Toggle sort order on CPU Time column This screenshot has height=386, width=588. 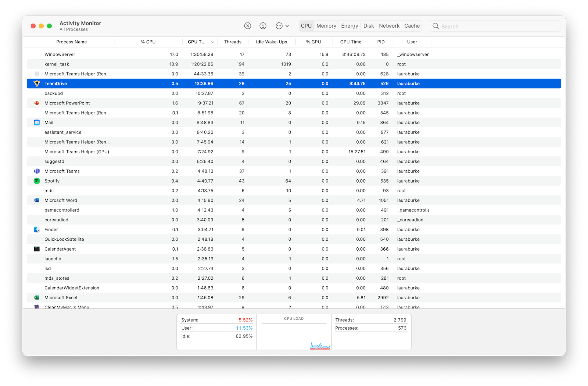(200, 42)
